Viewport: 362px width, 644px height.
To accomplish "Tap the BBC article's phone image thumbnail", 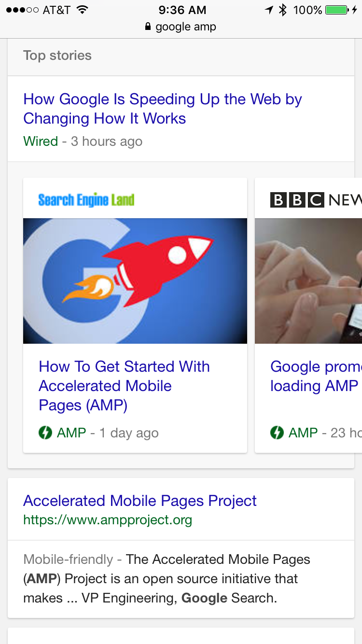I will [x=308, y=280].
